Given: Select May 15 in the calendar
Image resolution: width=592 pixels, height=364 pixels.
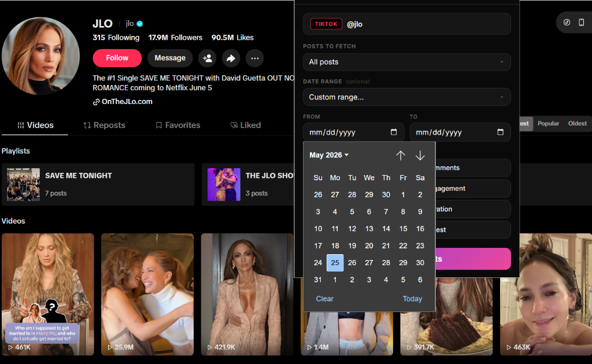Looking at the screenshot, I should tap(403, 229).
